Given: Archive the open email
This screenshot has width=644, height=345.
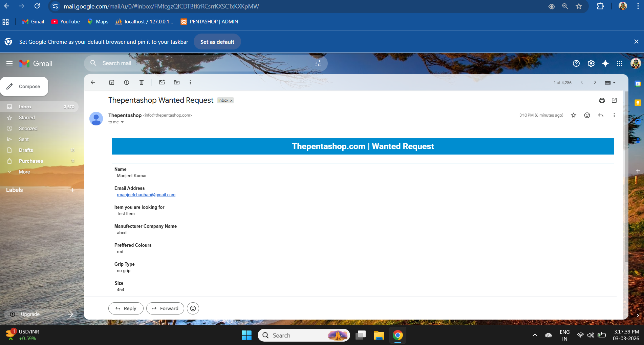Looking at the screenshot, I should pyautogui.click(x=112, y=82).
